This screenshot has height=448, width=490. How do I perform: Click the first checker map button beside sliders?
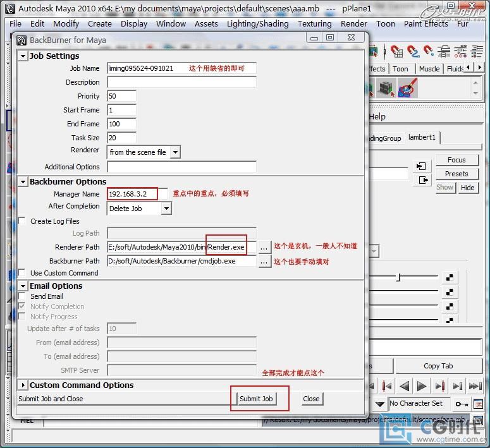click(x=450, y=277)
